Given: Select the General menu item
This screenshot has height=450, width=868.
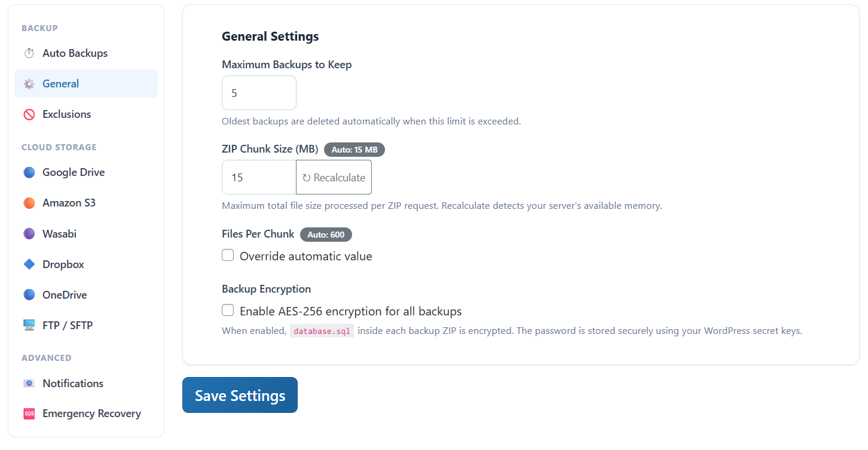Looking at the screenshot, I should pos(86,84).
